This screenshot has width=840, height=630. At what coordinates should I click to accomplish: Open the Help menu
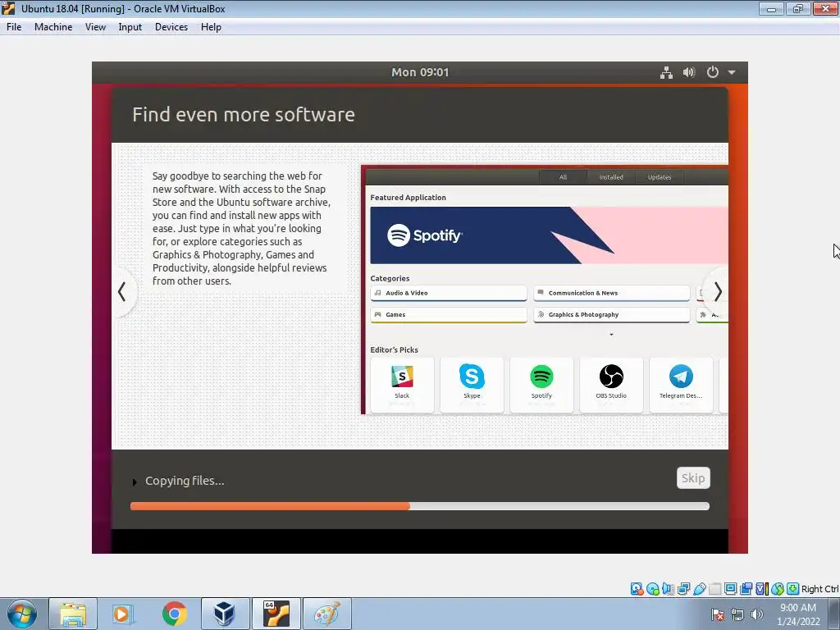pos(211,27)
